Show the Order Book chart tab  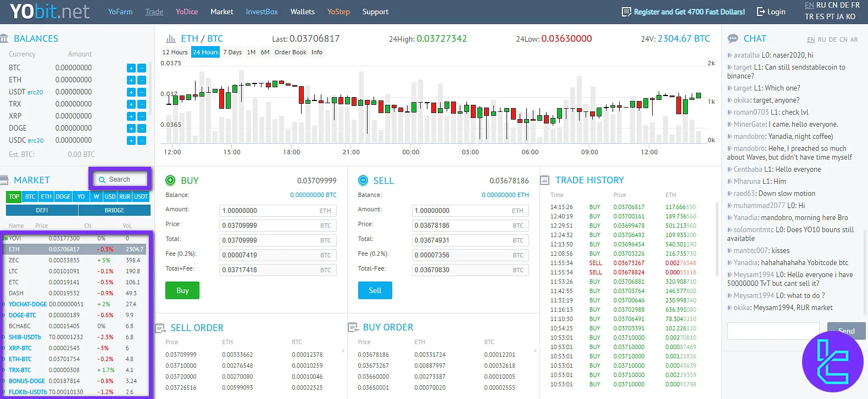pyautogui.click(x=291, y=52)
